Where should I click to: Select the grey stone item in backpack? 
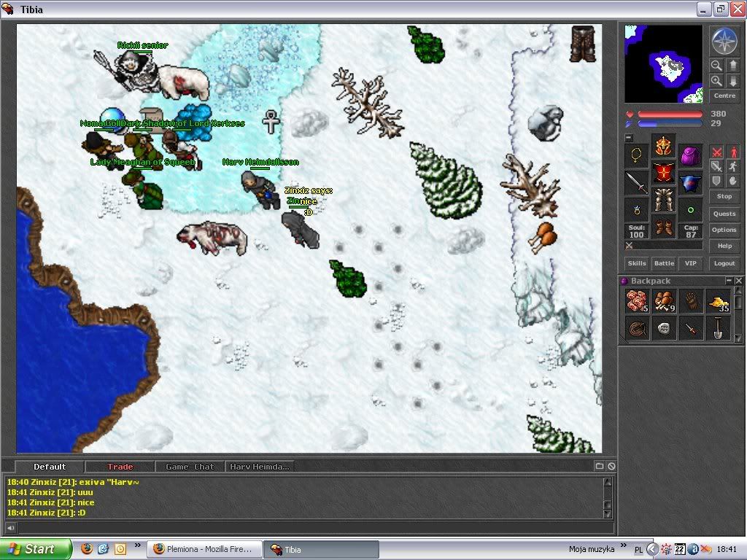664,329
